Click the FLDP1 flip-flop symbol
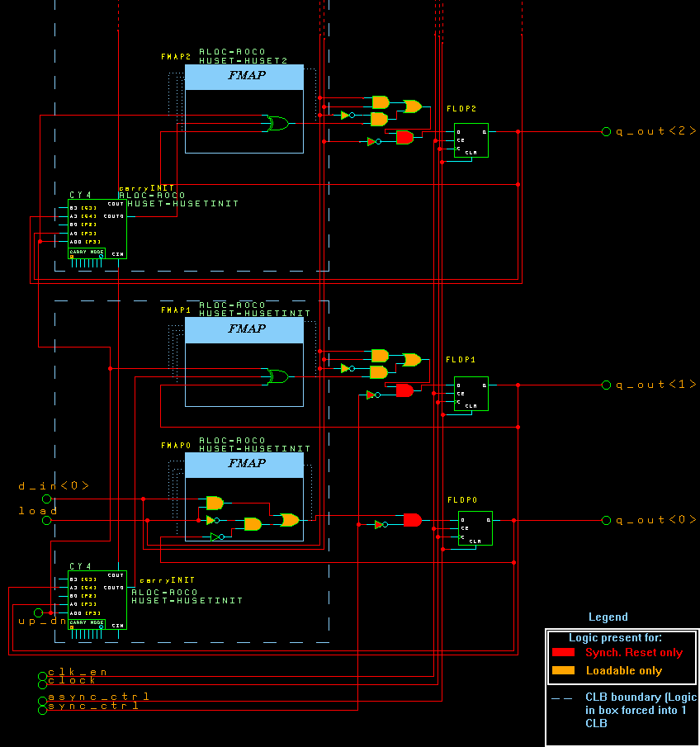 [471, 391]
